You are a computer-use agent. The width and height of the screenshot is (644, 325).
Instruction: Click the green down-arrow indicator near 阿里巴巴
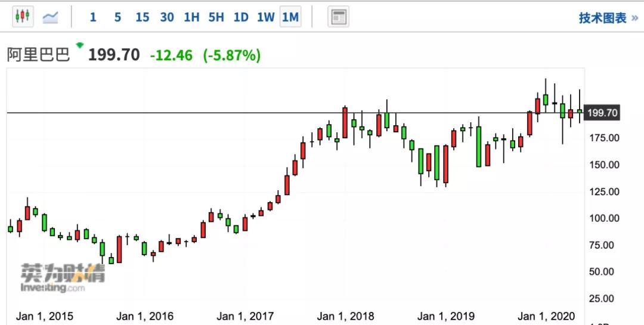coord(80,45)
